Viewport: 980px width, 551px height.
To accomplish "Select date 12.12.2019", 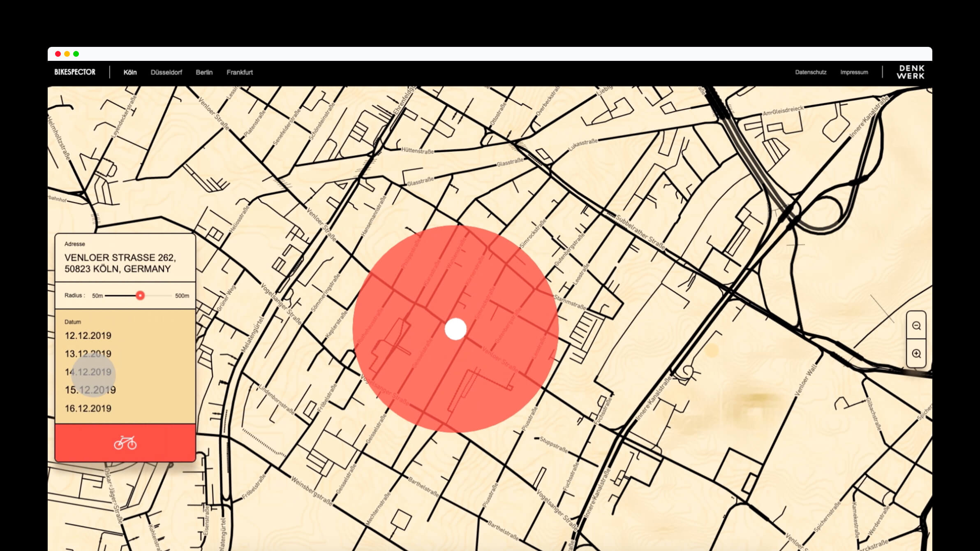I will point(88,336).
